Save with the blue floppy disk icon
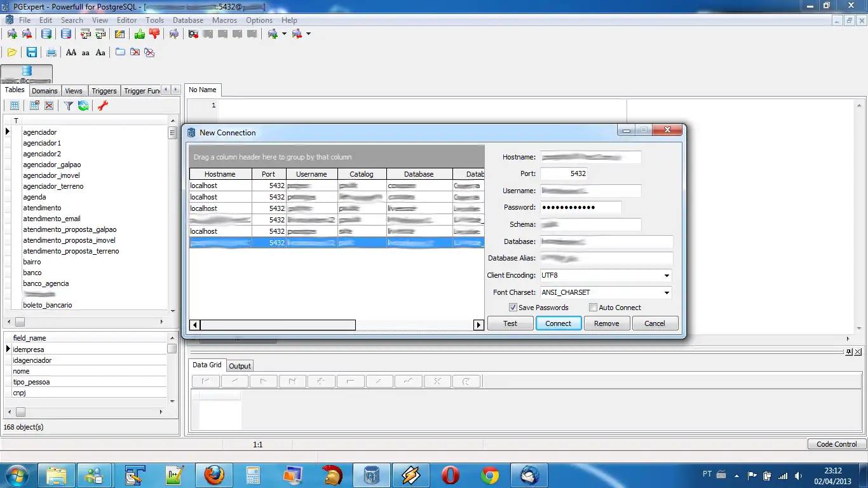Screen dimensions: 868x488 click(x=31, y=52)
